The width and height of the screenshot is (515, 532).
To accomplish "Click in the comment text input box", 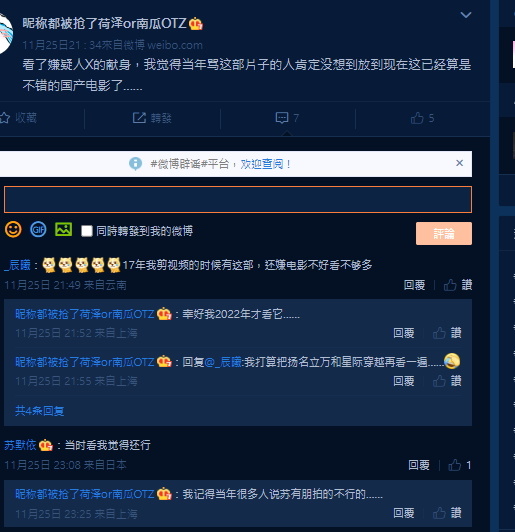I will [x=238, y=200].
